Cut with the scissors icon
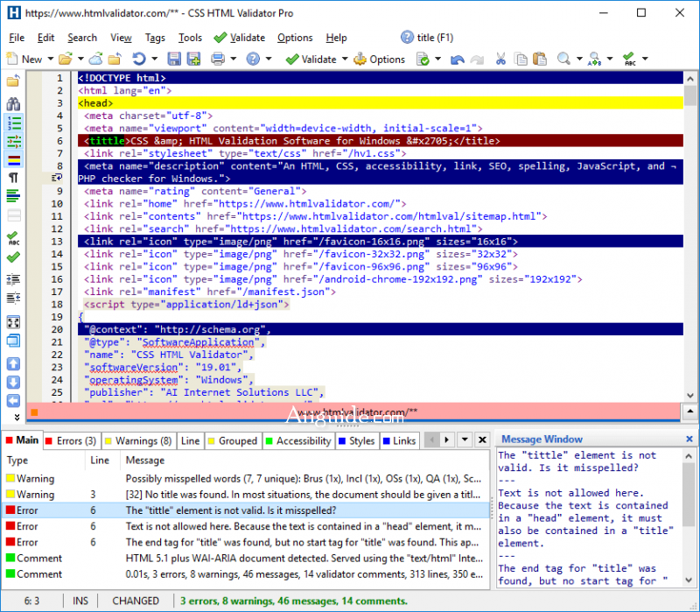Image resolution: width=700 pixels, height=612 pixels. [500, 59]
